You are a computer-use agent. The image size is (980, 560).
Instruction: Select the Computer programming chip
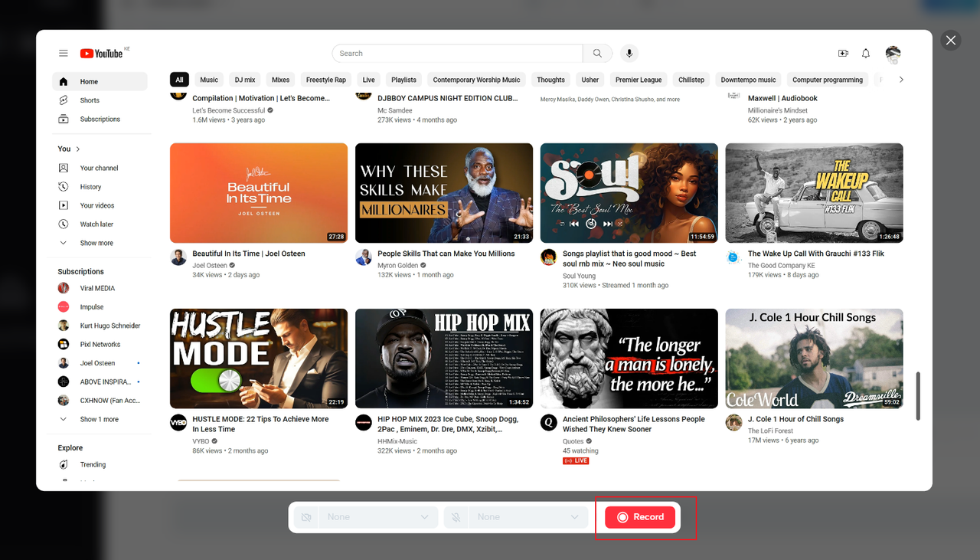[x=828, y=80]
